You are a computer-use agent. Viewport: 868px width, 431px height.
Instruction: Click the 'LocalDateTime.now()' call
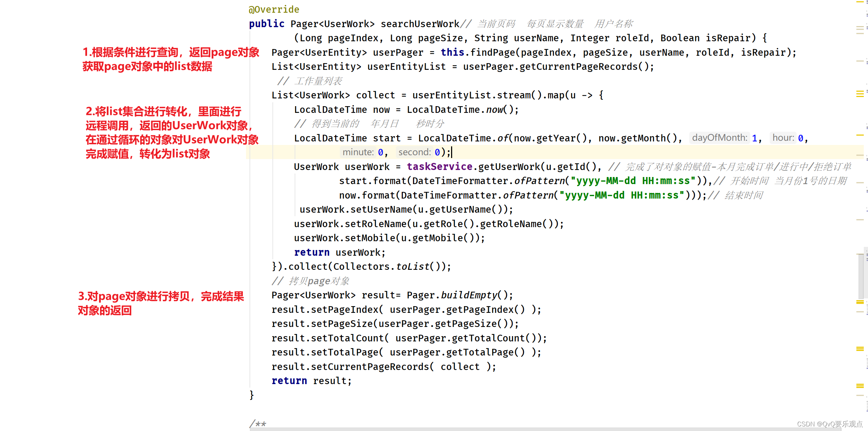[x=461, y=110]
